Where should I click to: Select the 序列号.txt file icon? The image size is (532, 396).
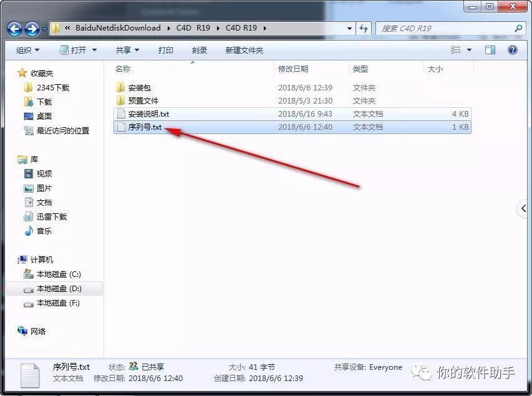pos(121,127)
